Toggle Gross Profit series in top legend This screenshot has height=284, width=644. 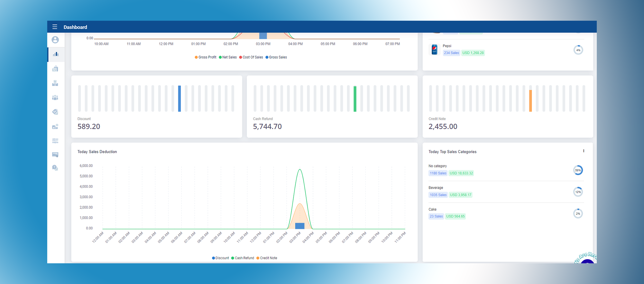(x=206, y=57)
